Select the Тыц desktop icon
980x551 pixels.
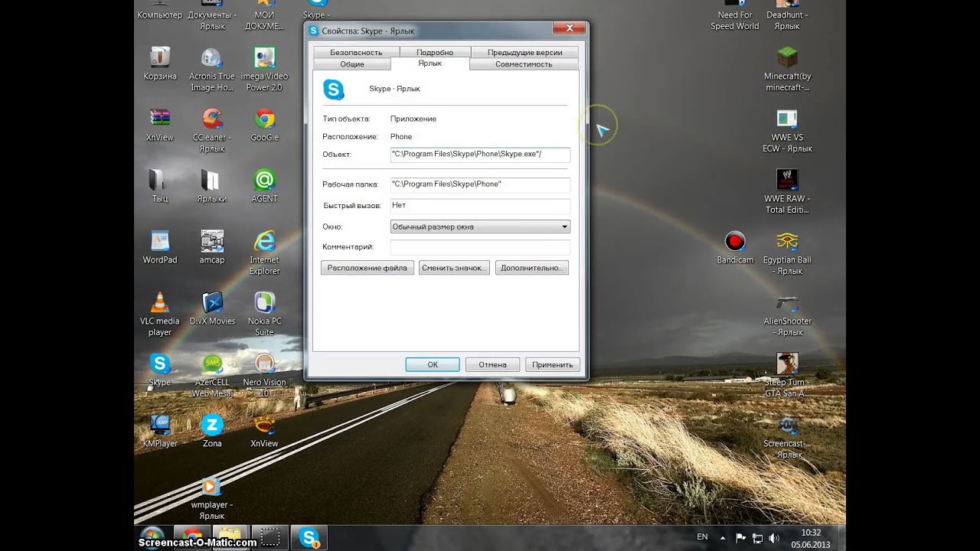(159, 187)
